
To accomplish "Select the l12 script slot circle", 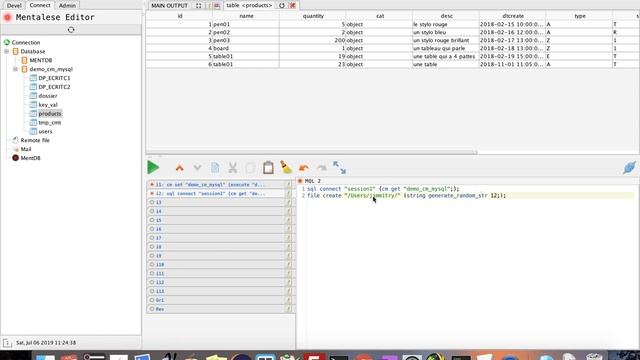I will tap(152, 282).
